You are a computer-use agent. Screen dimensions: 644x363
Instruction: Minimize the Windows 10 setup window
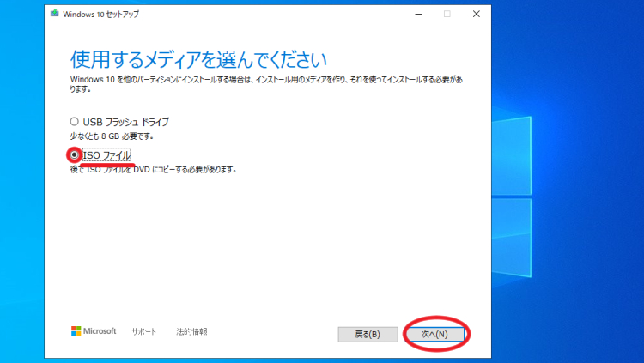point(417,14)
